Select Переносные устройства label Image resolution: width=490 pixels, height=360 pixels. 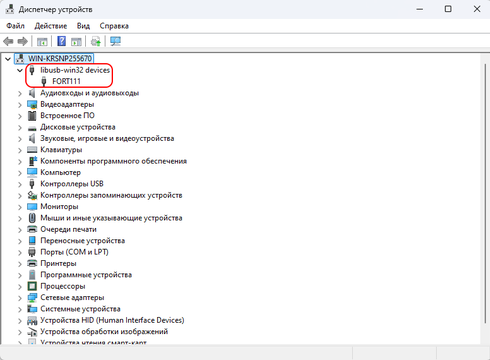click(x=83, y=241)
